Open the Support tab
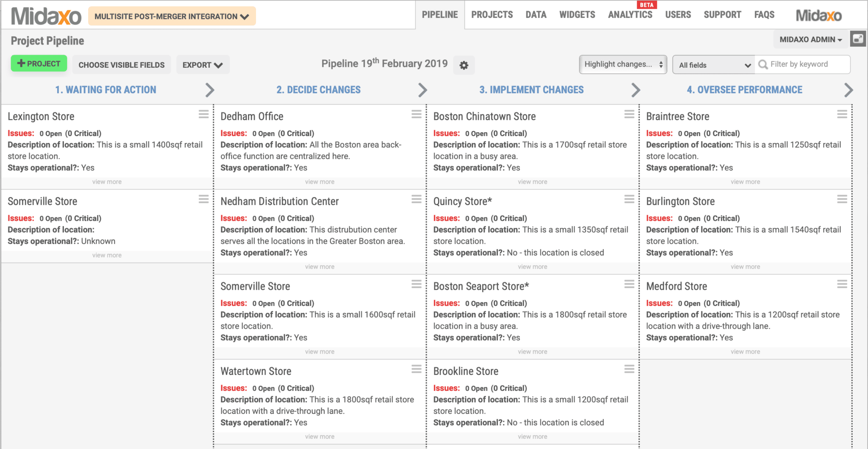 pos(723,15)
